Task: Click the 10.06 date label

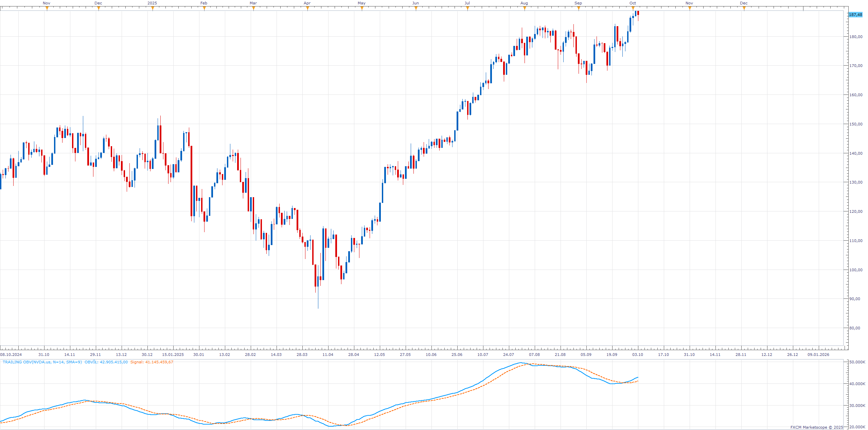Action: click(431, 355)
